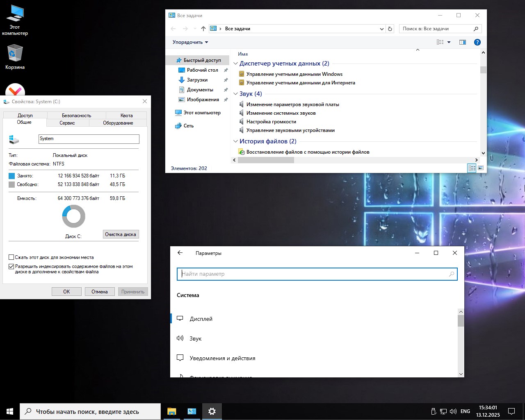
Task: Open the address bar history dropdown arrow
Action: (381, 29)
